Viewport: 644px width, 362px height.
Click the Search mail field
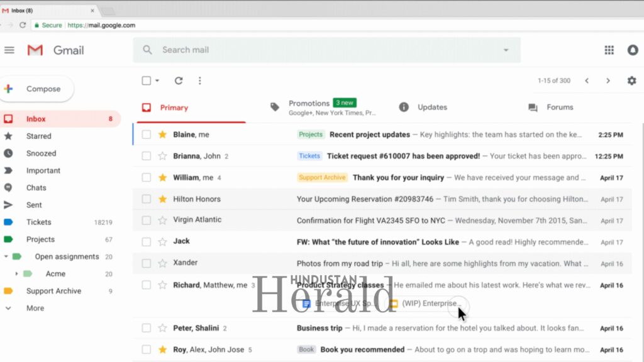[326, 50]
